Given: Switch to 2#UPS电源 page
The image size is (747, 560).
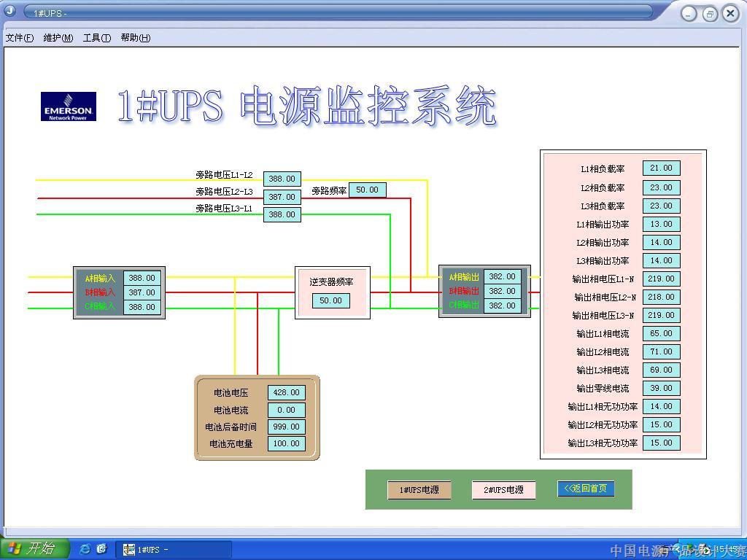Looking at the screenshot, I should pyautogui.click(x=503, y=490).
